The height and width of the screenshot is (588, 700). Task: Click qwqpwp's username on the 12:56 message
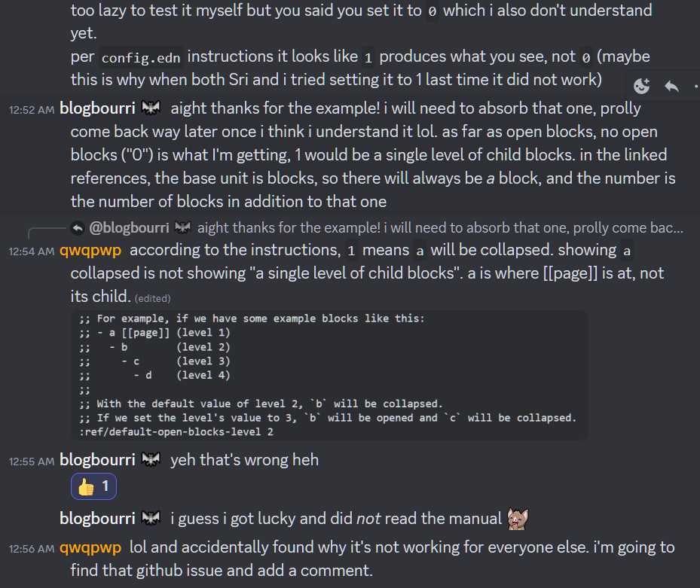[90, 547]
